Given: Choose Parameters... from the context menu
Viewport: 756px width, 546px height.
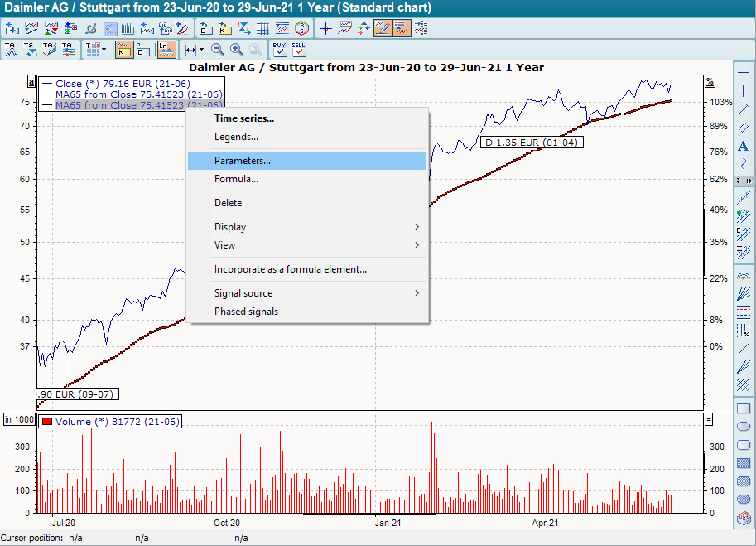Looking at the screenshot, I should point(307,161).
